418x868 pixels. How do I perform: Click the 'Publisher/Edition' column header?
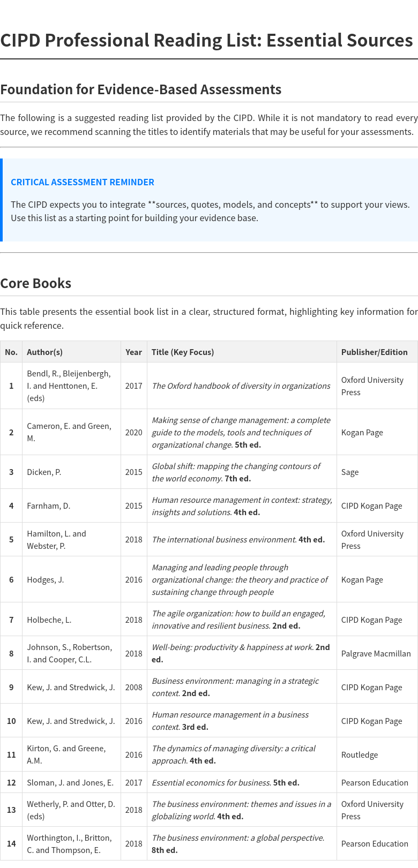pos(374,352)
